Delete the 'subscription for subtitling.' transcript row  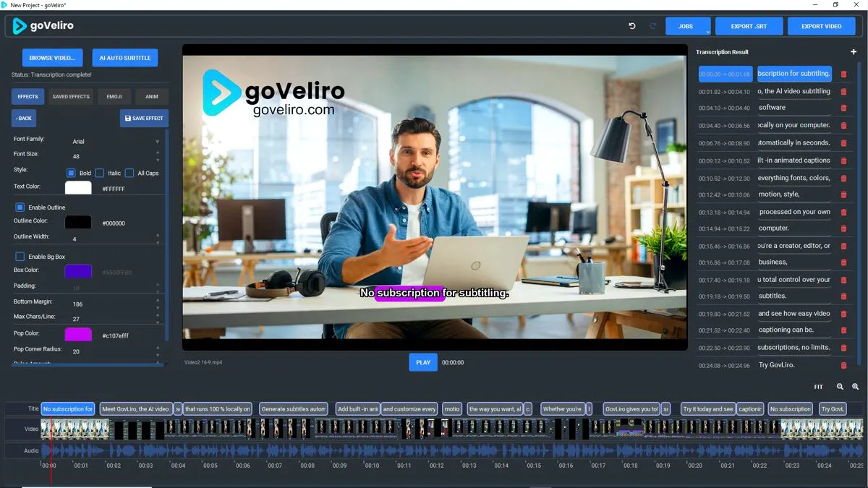(x=843, y=74)
